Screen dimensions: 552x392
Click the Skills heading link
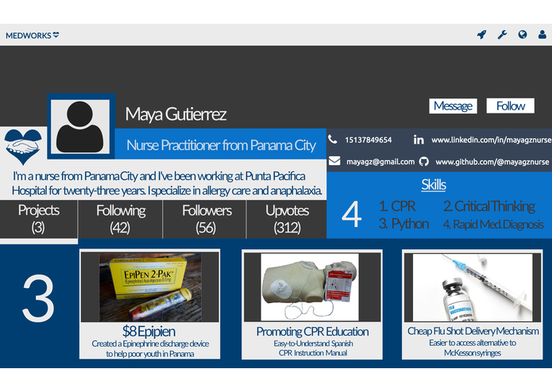pos(434,185)
